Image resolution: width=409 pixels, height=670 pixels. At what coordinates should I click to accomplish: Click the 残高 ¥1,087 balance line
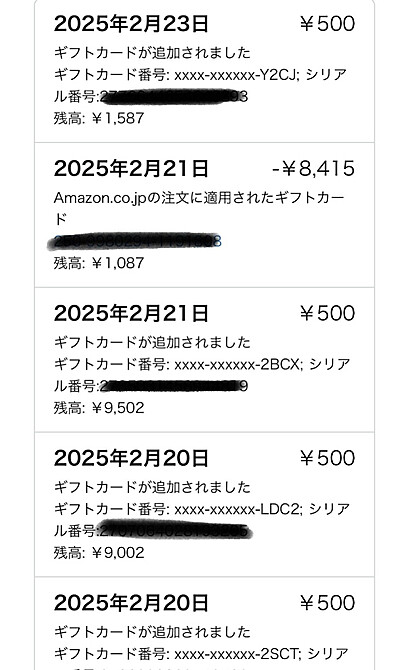(99, 263)
